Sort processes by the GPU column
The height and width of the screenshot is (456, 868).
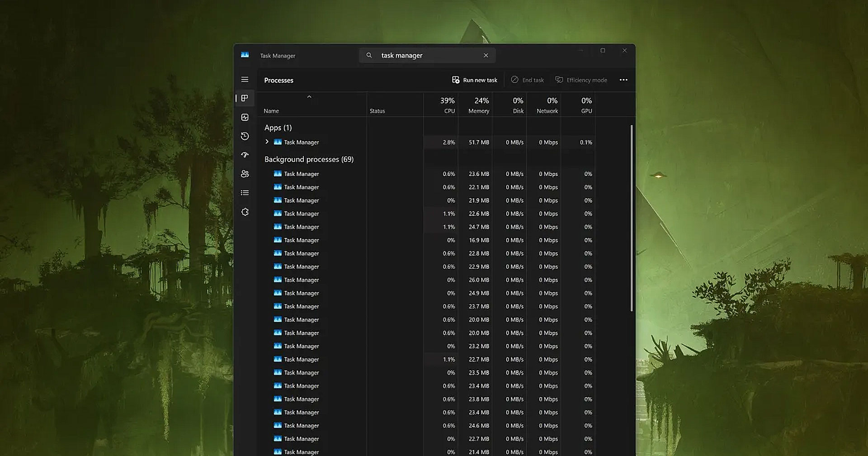pos(585,105)
